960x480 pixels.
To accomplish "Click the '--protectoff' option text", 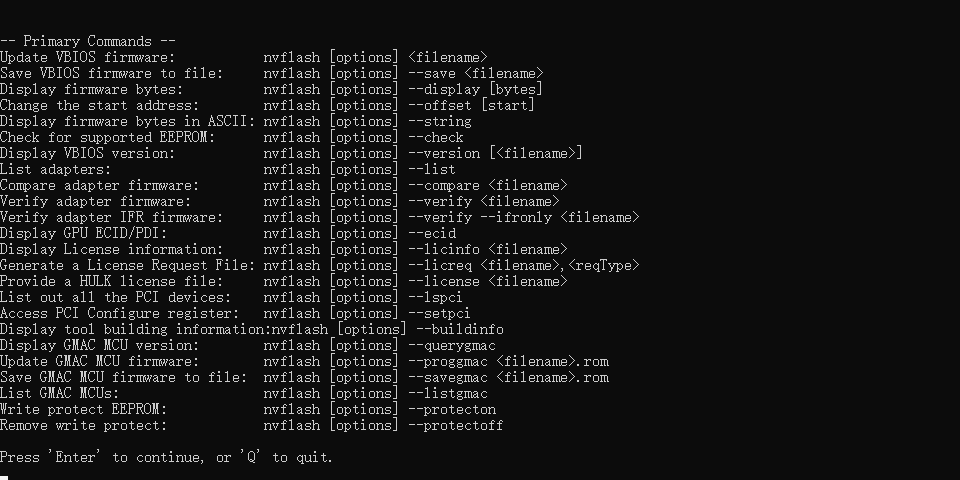I will (x=456, y=425).
